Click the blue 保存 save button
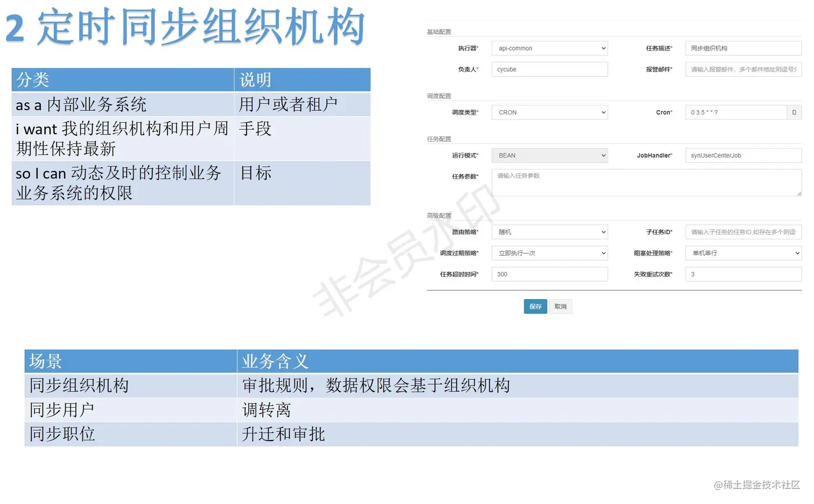 click(x=535, y=306)
